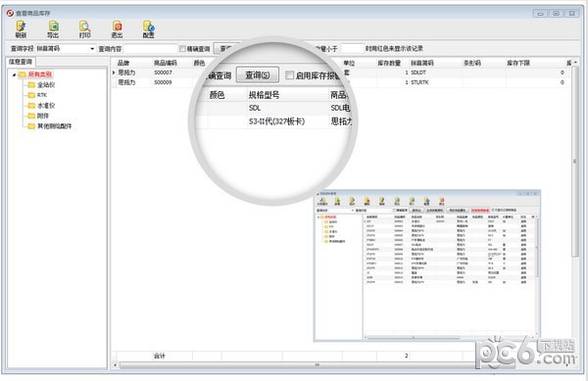The height and width of the screenshot is (381, 588).
Task: Click the 刷新 refresh toolbar icon
Action: (21, 29)
